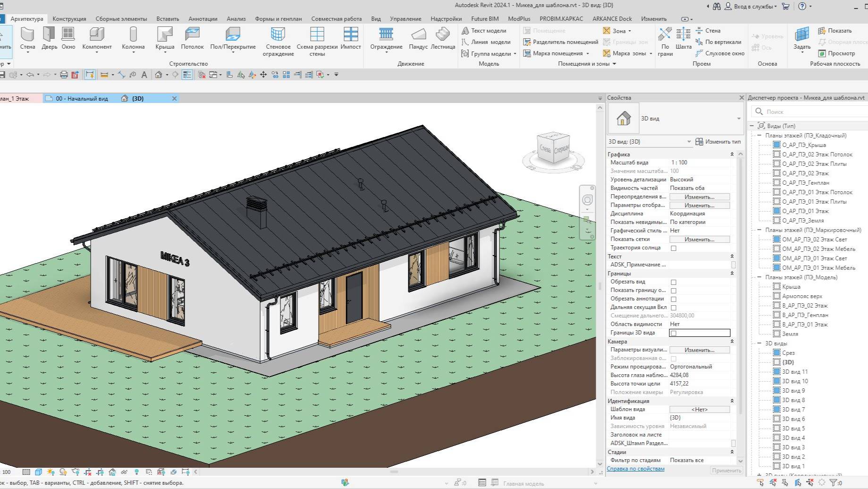Open the 3D вид type selector dropdown
868x489 pixels.
click(x=739, y=119)
